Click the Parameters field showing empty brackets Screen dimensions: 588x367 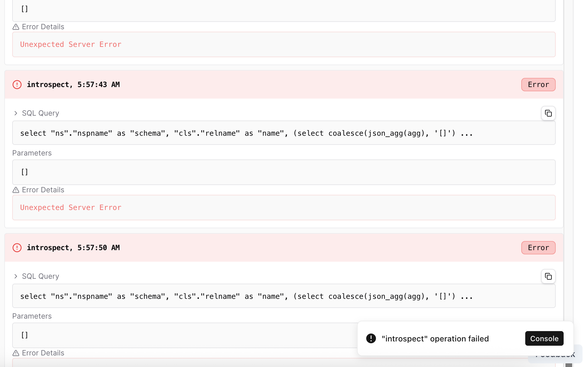(x=283, y=172)
